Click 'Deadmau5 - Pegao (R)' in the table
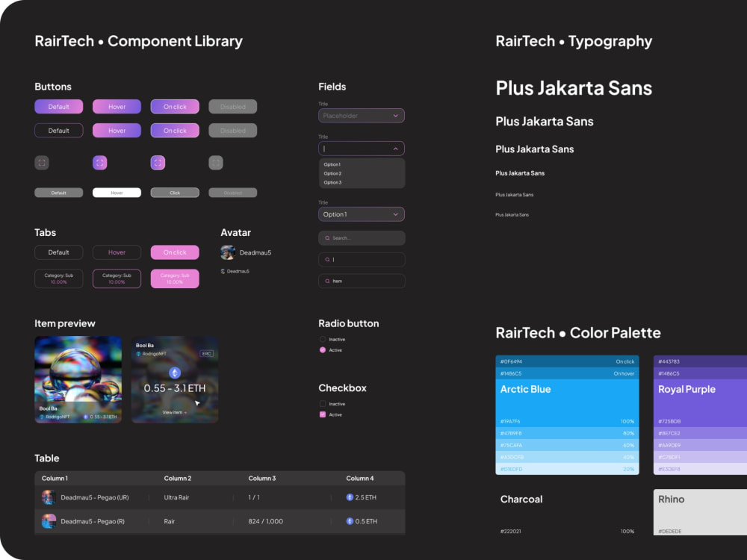Screen dimensions: 747x560 [93, 521]
